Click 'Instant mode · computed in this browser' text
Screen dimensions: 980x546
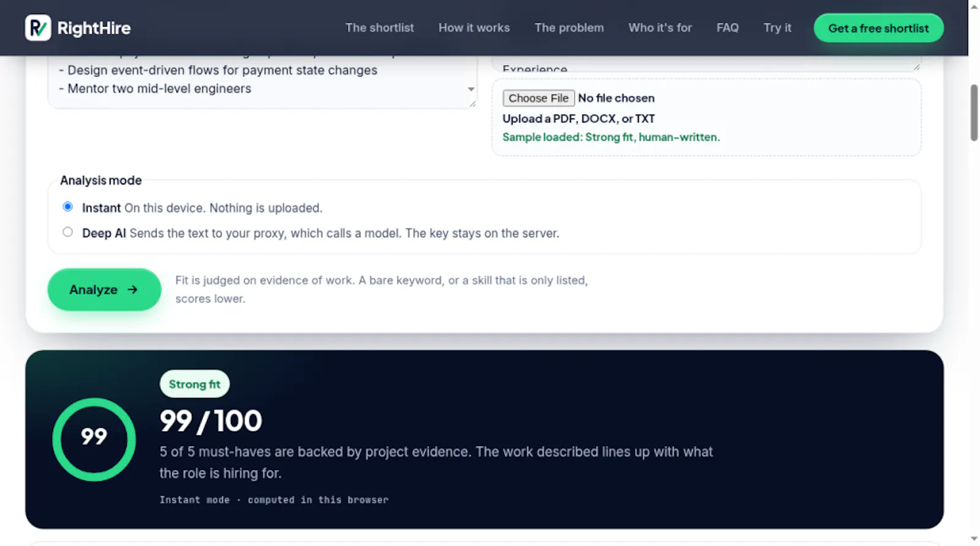[x=274, y=500]
